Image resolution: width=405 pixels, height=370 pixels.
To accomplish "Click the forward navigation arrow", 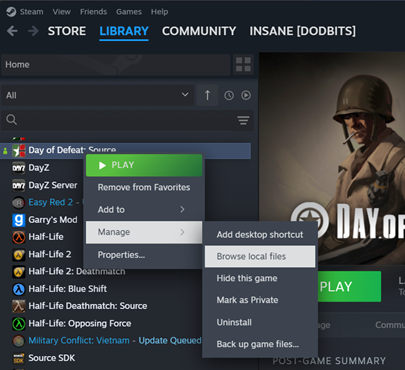I will 33,31.
